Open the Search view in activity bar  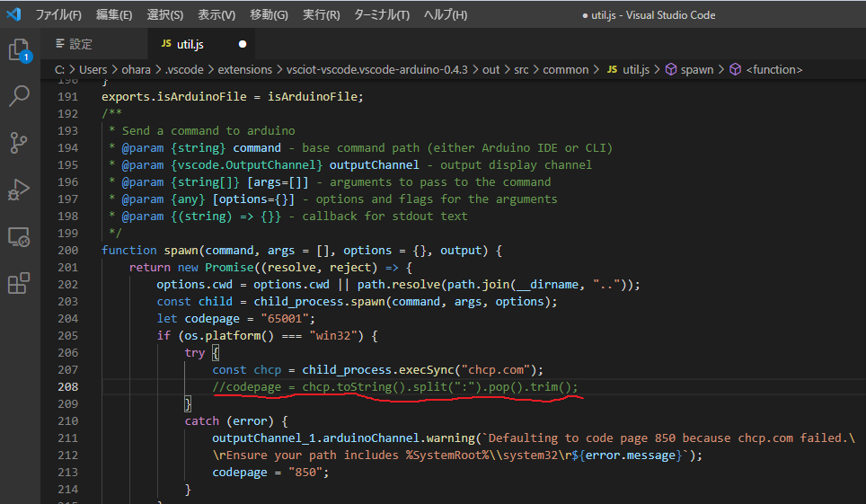tap(20, 96)
